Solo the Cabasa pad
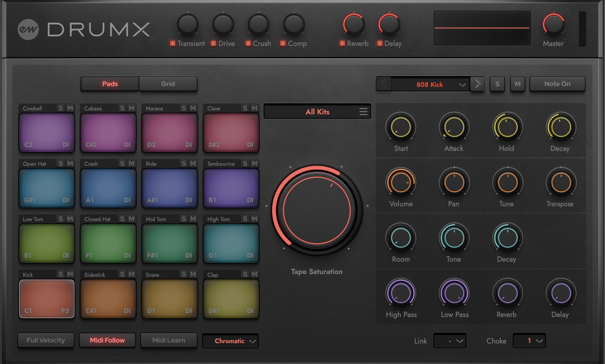The height and width of the screenshot is (364, 605). pos(122,108)
